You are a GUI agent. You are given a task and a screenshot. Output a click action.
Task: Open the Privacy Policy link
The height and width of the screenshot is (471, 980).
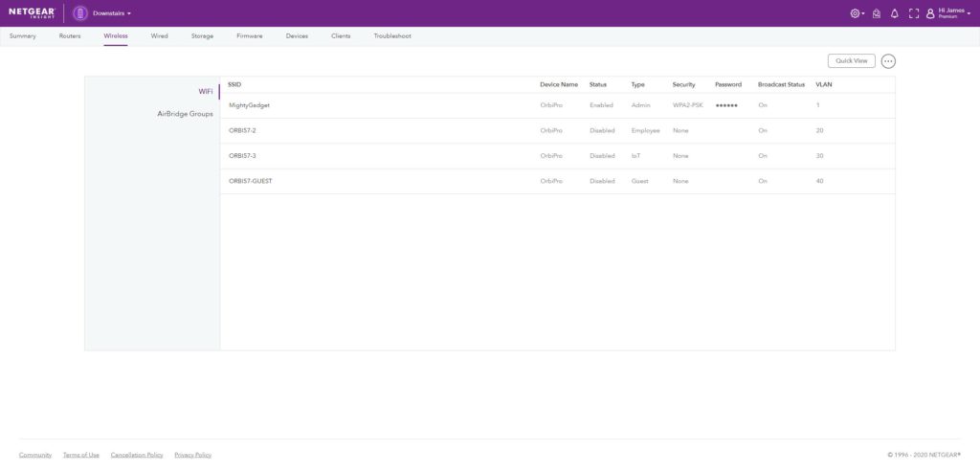(x=192, y=455)
